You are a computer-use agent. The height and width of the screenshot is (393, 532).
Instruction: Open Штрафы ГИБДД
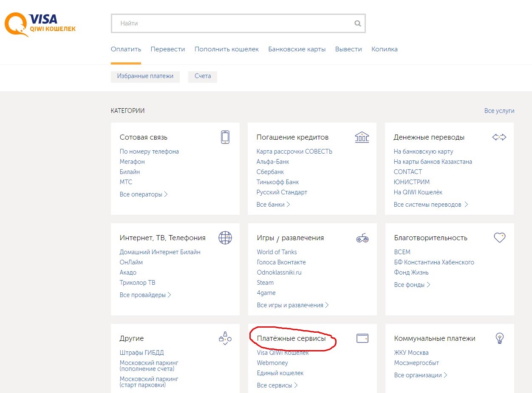[142, 353]
